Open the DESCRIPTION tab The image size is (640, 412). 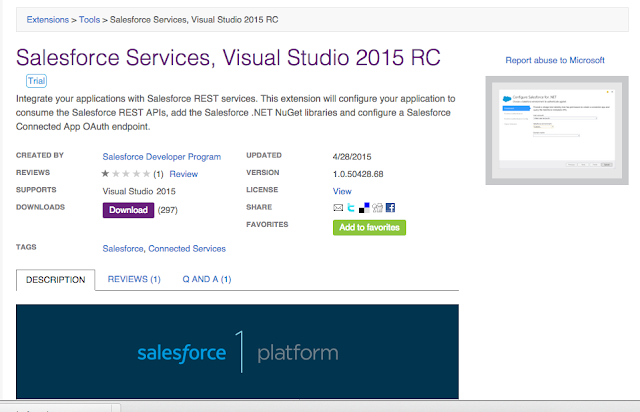click(x=56, y=279)
